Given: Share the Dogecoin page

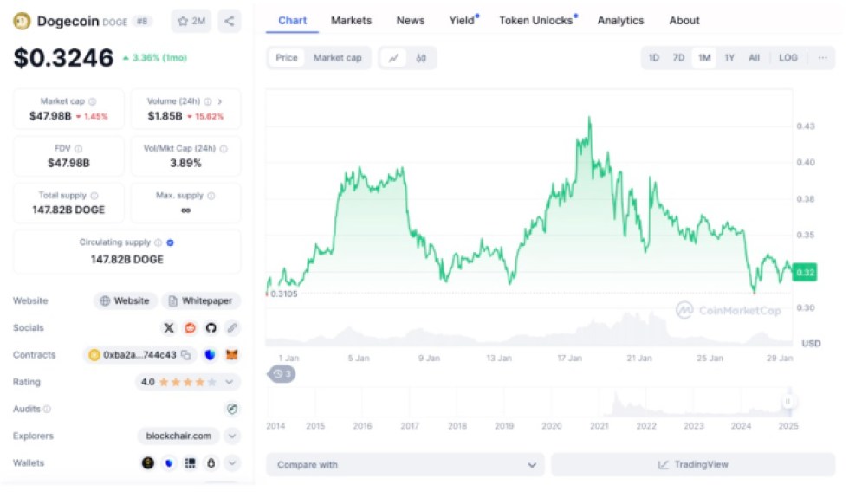Looking at the screenshot, I should coord(229,23).
